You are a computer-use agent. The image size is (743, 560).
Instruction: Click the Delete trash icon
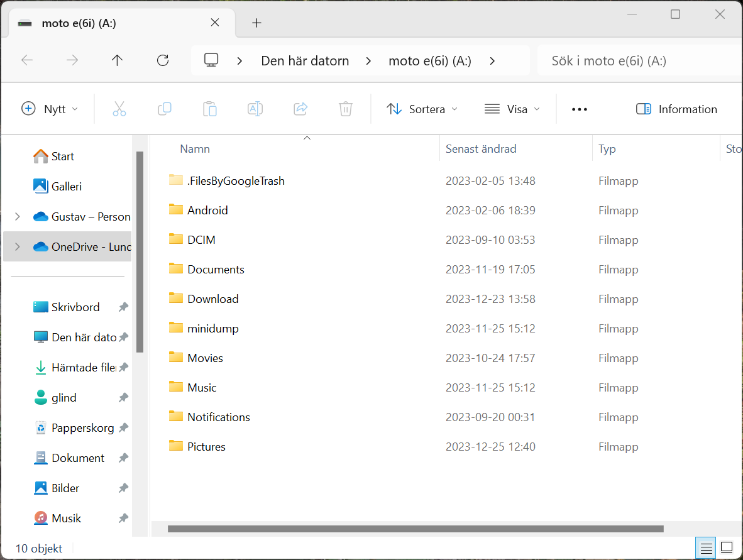coord(346,109)
